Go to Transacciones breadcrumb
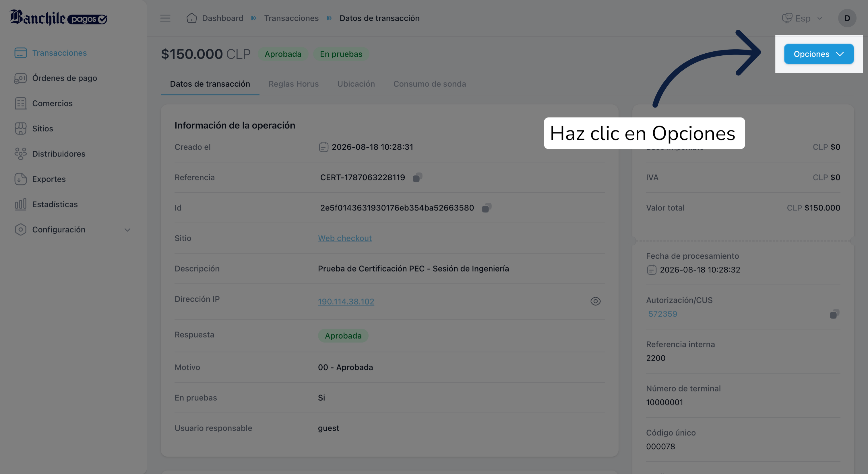Screen dimensions: 868x474 point(291,18)
